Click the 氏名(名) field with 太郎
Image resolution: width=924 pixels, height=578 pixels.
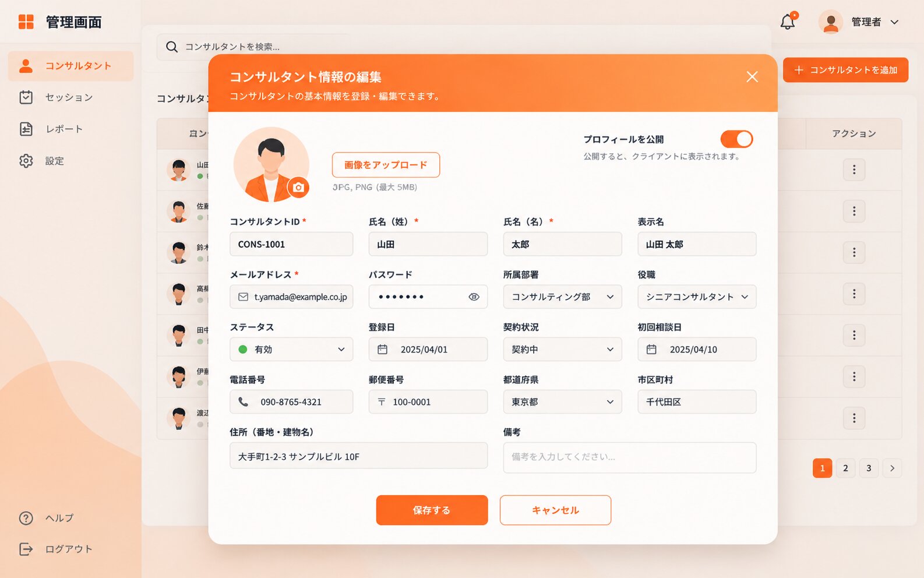coord(563,244)
